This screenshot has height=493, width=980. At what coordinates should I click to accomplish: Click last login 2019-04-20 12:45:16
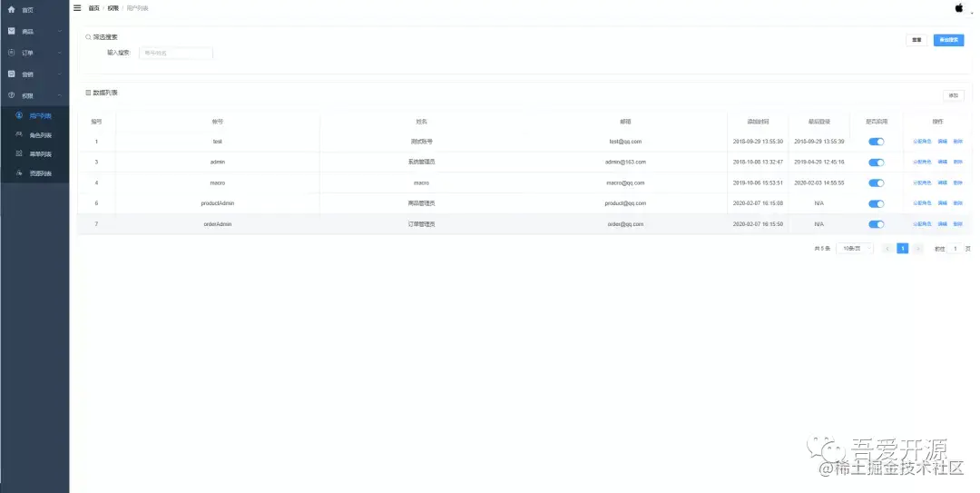click(819, 162)
